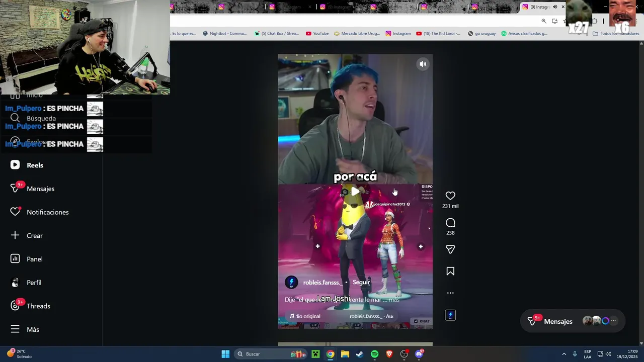Open The Kid Laroi bookmark

click(438, 34)
